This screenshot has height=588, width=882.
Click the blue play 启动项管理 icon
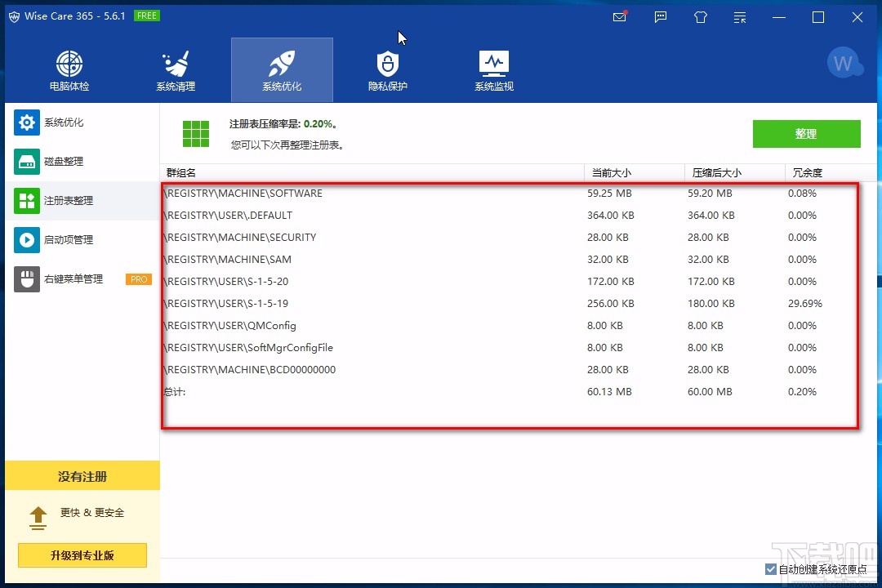pos(26,240)
